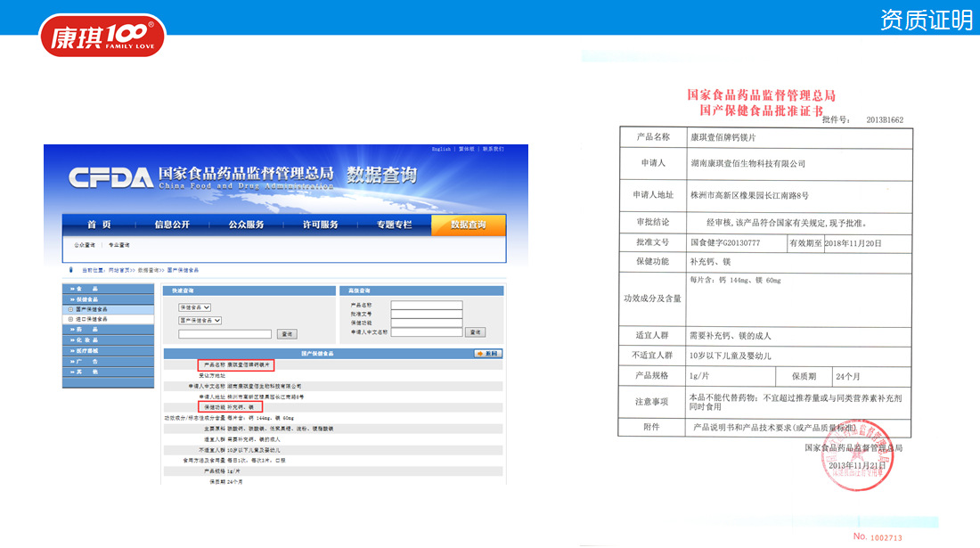Click the 产品名称 result row on the website
Image resolution: width=980 pixels, height=548 pixels.
[333, 364]
